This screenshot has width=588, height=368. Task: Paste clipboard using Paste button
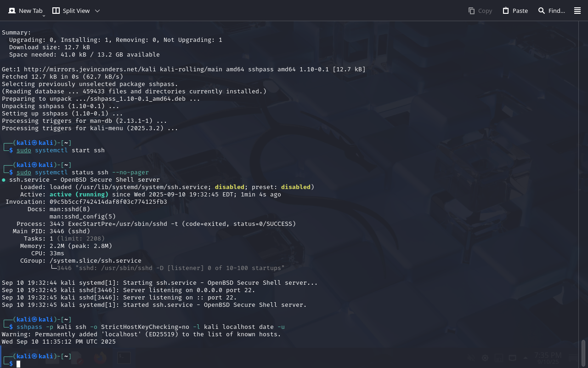click(515, 11)
